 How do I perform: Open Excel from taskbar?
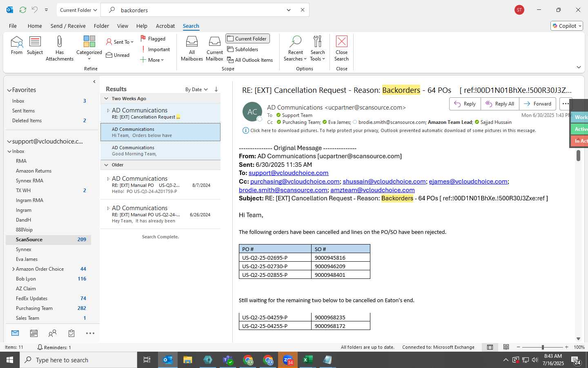307,360
